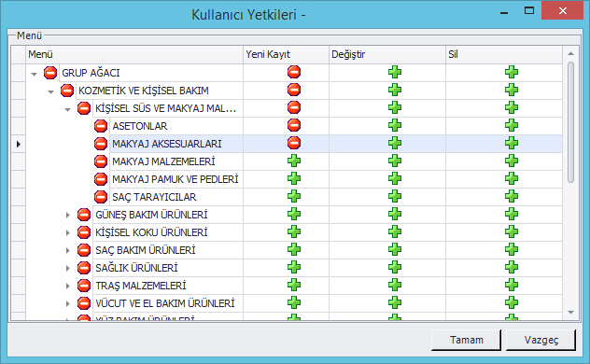Click red icon beside KOZMETİK VE KİŞİSEL BAKIM
Image resolution: width=590 pixels, height=364 pixels.
point(67,91)
